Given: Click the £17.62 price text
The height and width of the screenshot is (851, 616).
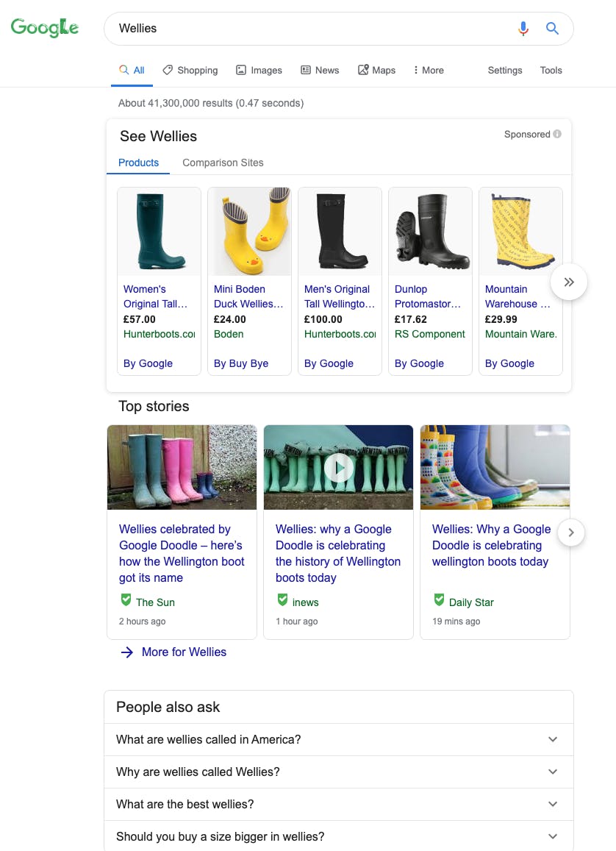Looking at the screenshot, I should 410,319.
